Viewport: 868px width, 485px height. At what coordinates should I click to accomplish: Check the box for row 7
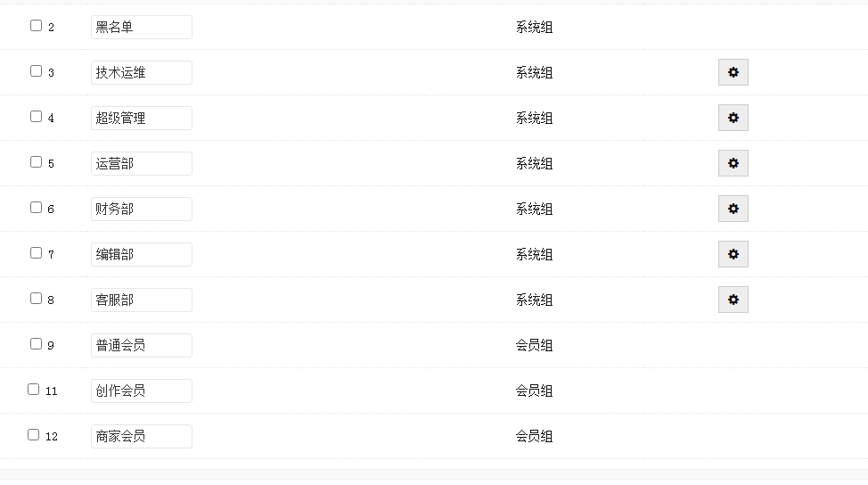click(x=37, y=253)
